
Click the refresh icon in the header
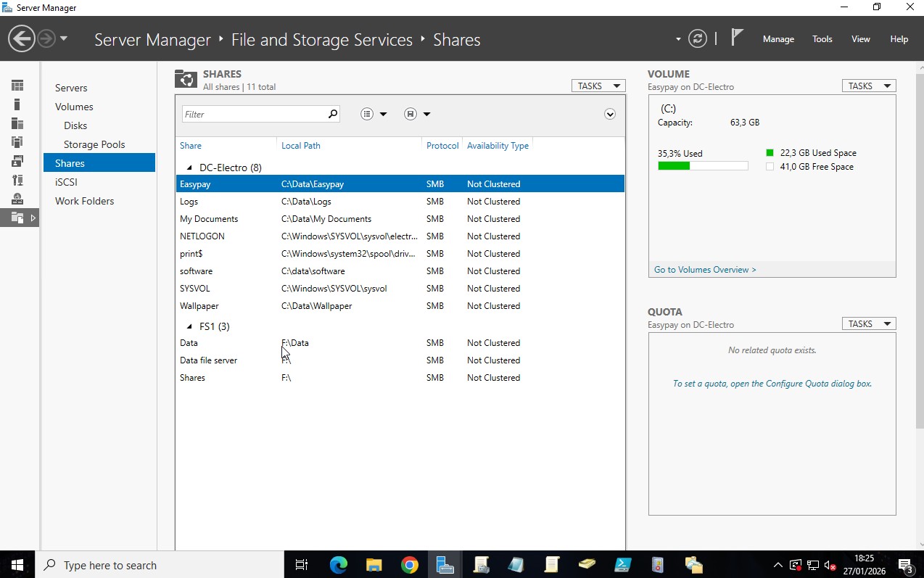click(x=697, y=39)
